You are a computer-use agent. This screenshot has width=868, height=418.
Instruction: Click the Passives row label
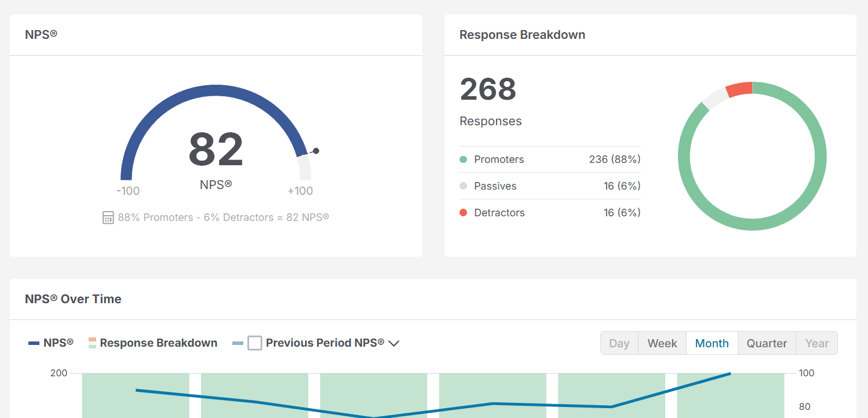495,186
